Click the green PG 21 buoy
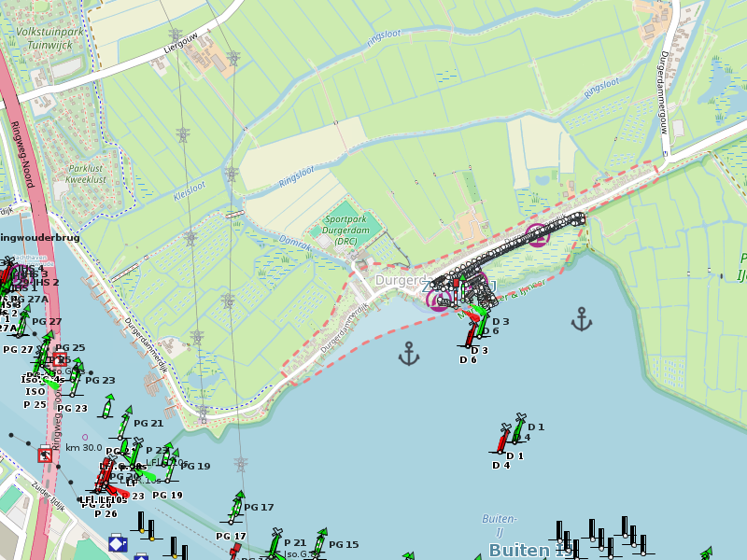This screenshot has height=560, width=747. pos(123,423)
